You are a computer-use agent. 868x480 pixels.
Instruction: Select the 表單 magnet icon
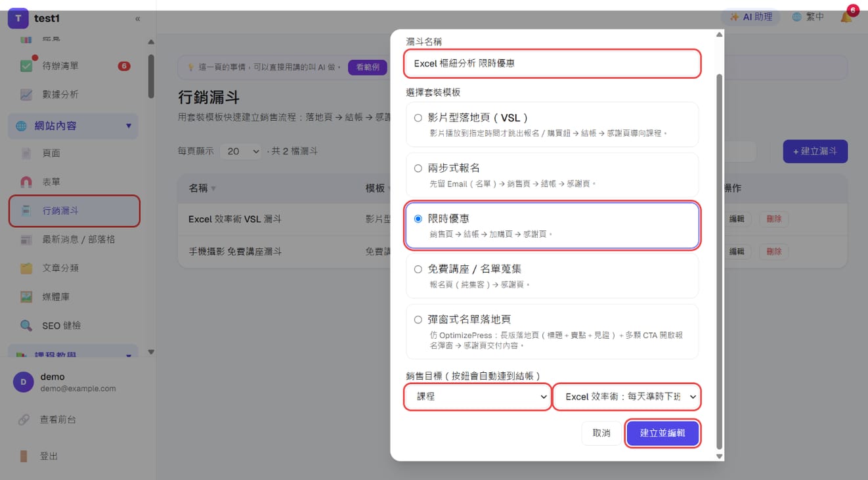point(26,182)
